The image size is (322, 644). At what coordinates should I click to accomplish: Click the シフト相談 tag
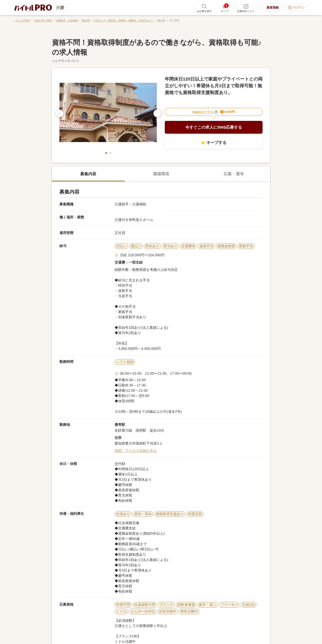(x=125, y=362)
